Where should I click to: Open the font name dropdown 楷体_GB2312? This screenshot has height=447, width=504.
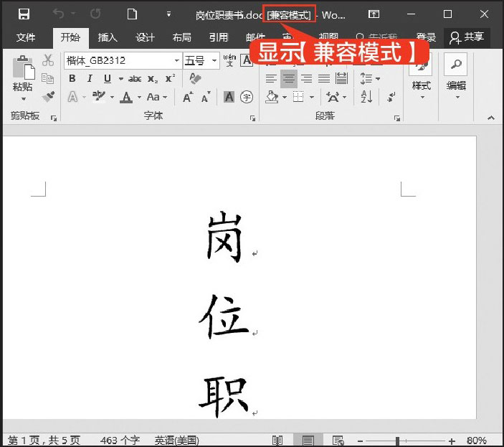tap(176, 61)
